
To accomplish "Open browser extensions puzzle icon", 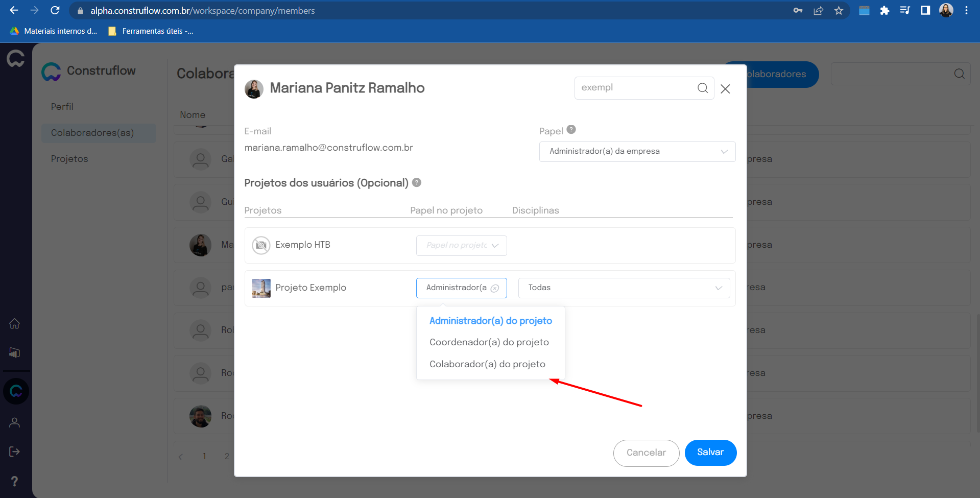I will 885,11.
